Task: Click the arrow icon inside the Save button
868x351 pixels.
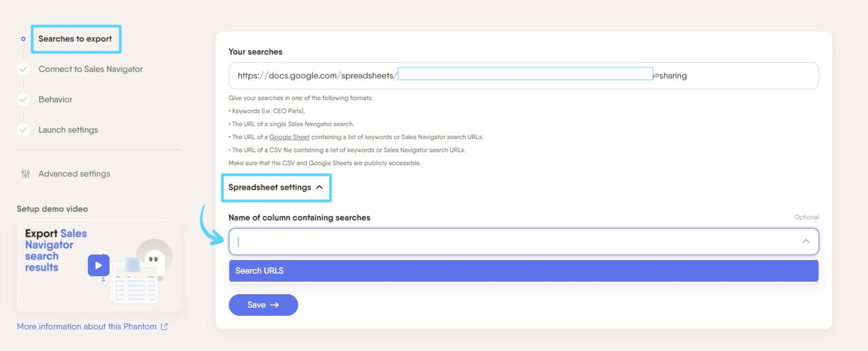Action: 274,305
